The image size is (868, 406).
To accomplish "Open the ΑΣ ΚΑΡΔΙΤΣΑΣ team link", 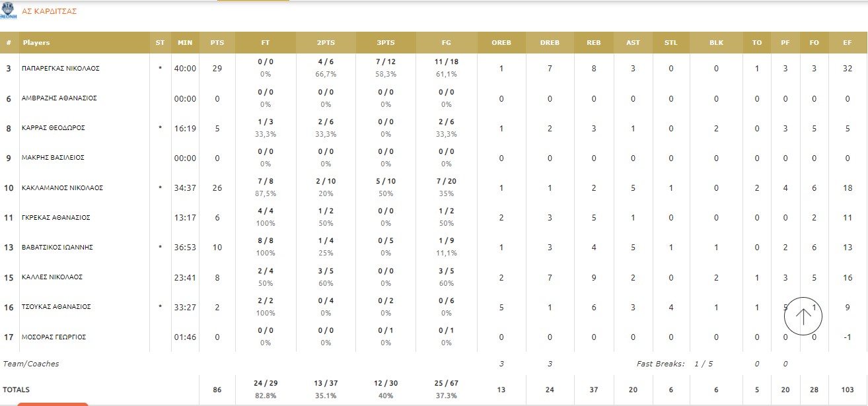I will pos(50,11).
